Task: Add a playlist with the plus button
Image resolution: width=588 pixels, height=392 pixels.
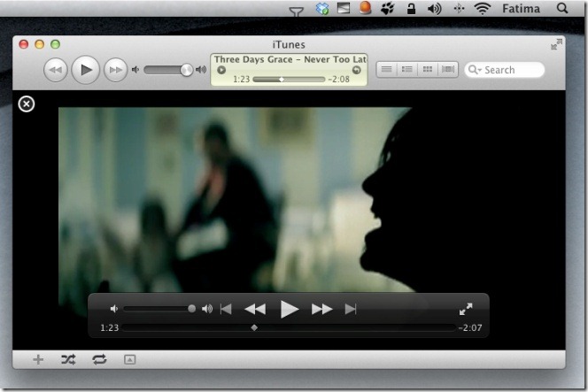Action: pyautogui.click(x=38, y=360)
